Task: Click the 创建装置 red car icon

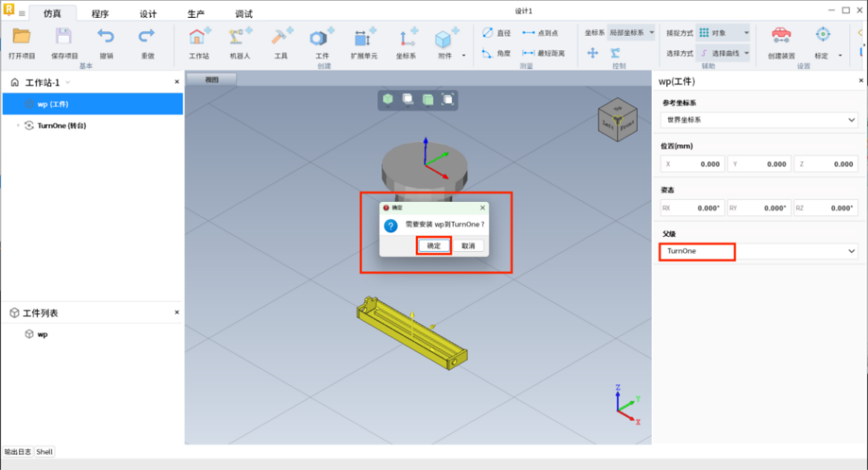Action: pos(780,36)
